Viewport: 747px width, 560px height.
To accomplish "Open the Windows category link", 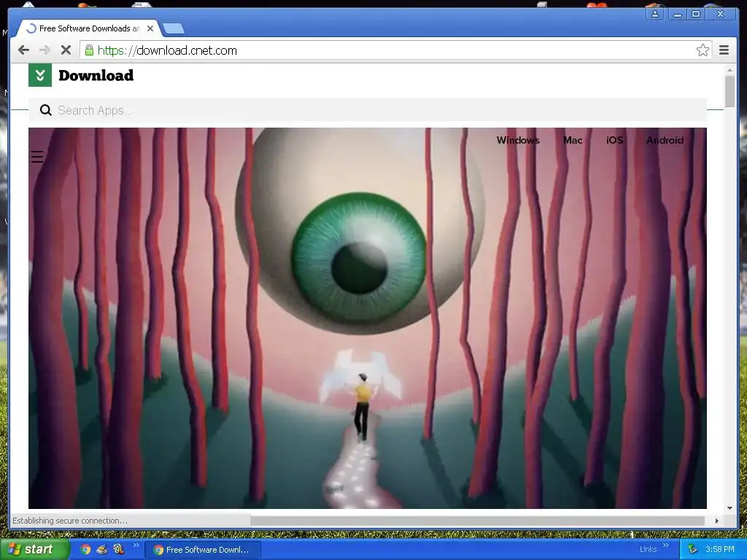I will (x=518, y=140).
